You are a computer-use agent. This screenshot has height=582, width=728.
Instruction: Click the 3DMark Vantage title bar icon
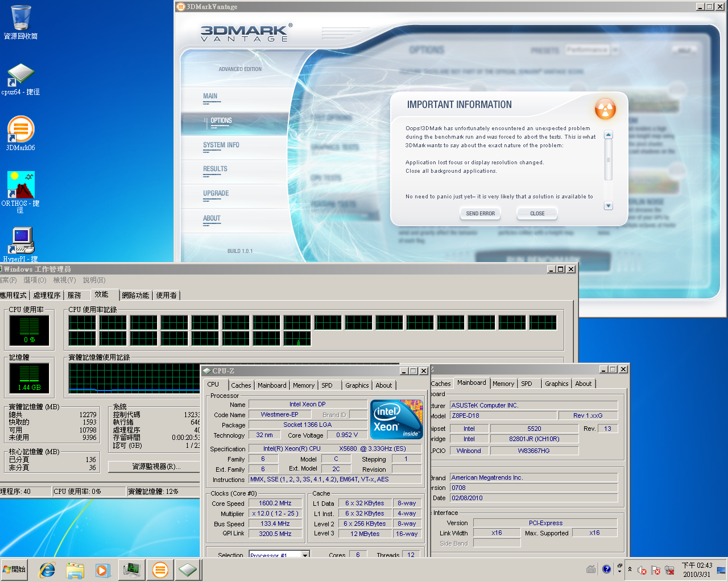tap(181, 7)
